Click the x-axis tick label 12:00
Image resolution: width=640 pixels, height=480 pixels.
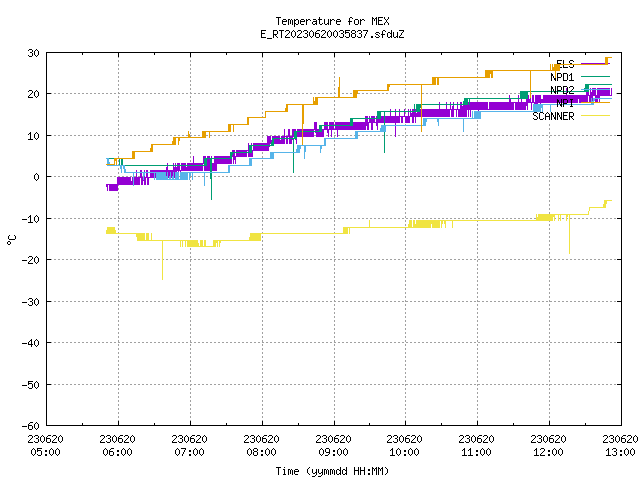click(548, 452)
